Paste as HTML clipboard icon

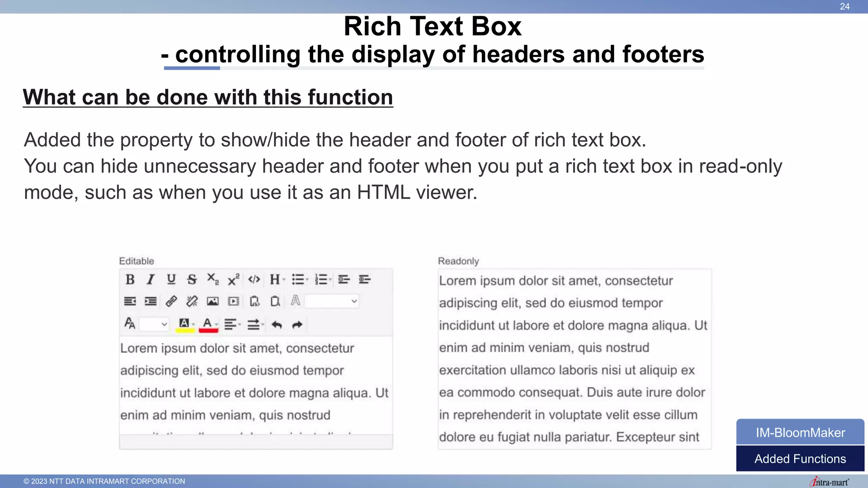pos(254,302)
